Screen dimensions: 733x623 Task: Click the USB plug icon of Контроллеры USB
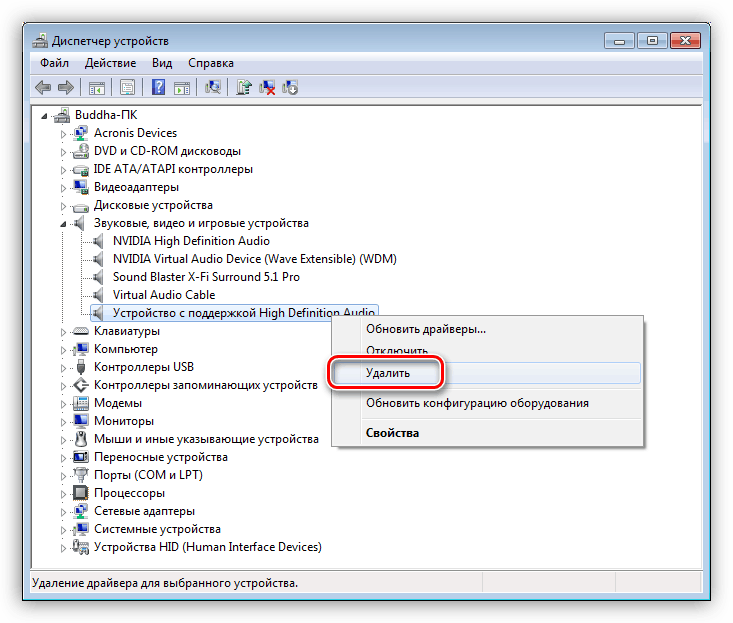pyautogui.click(x=81, y=367)
